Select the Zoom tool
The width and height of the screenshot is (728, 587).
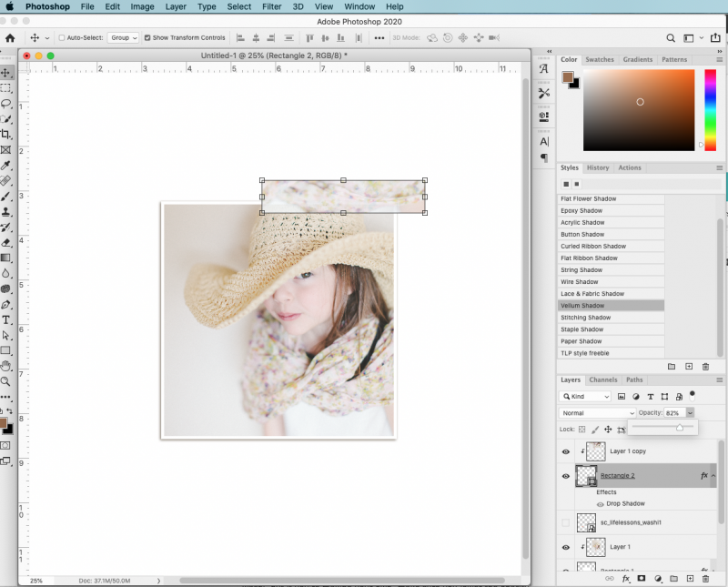tap(6, 381)
